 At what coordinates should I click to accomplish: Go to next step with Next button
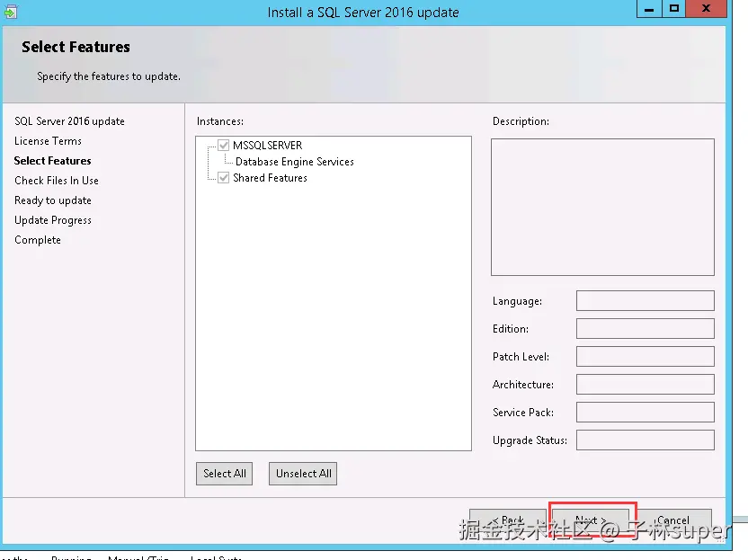pos(591,520)
